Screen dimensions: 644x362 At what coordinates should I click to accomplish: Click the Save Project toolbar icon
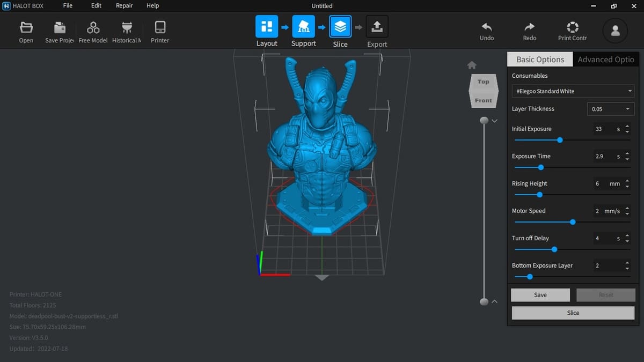(60, 32)
